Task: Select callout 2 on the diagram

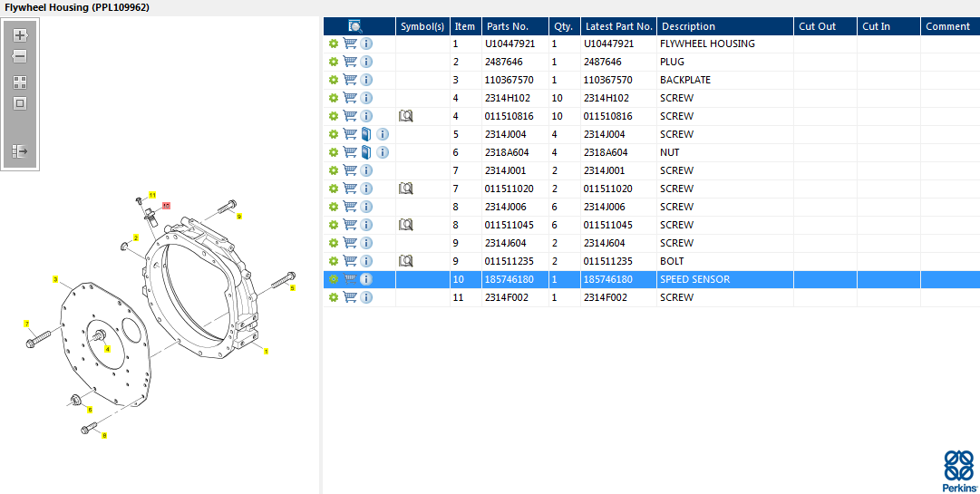Action: click(x=135, y=238)
